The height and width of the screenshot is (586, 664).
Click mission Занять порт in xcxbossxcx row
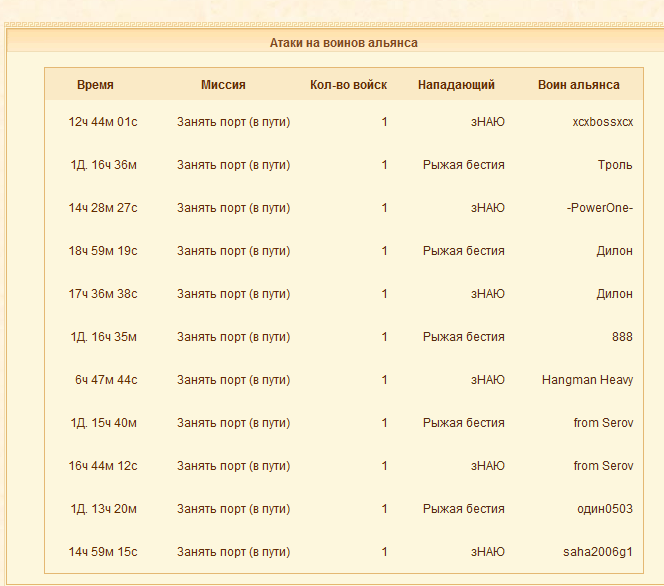pyautogui.click(x=233, y=122)
